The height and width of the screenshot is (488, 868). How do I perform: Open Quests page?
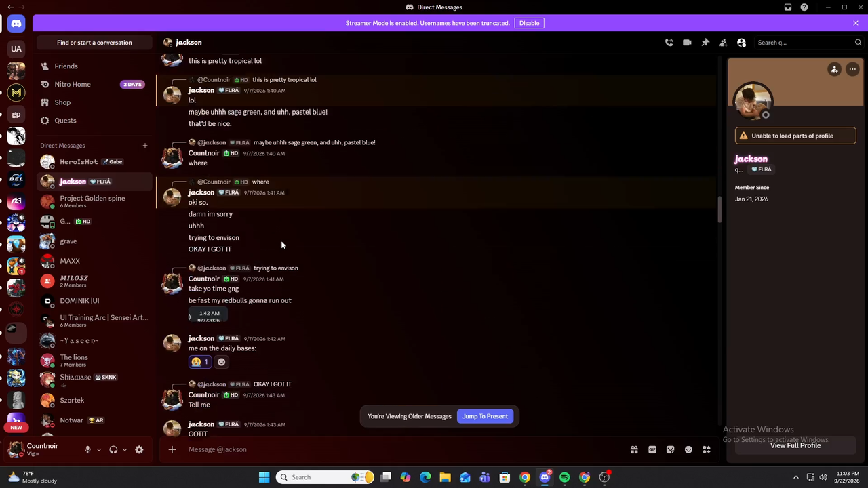click(x=94, y=121)
